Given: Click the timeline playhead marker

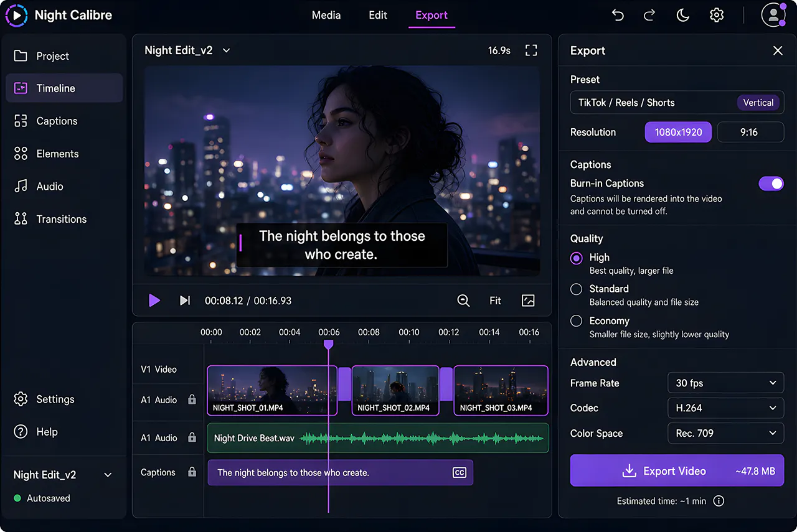Looking at the screenshot, I should click(x=328, y=344).
